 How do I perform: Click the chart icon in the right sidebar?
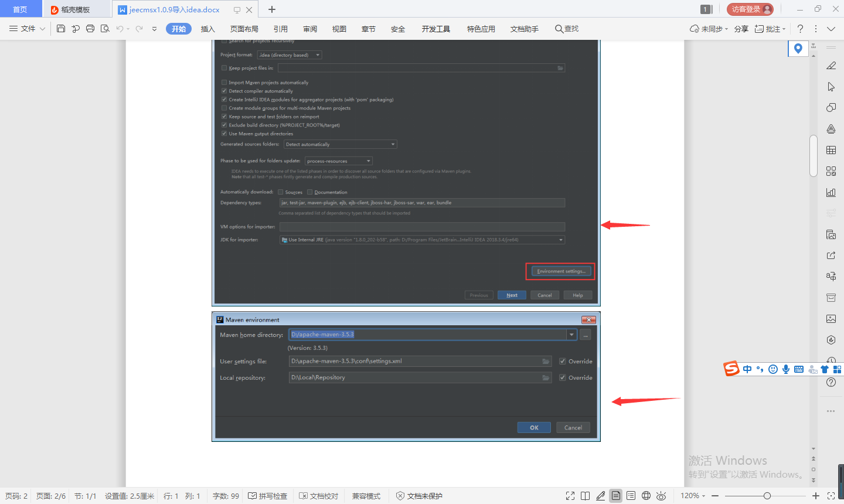tap(831, 192)
